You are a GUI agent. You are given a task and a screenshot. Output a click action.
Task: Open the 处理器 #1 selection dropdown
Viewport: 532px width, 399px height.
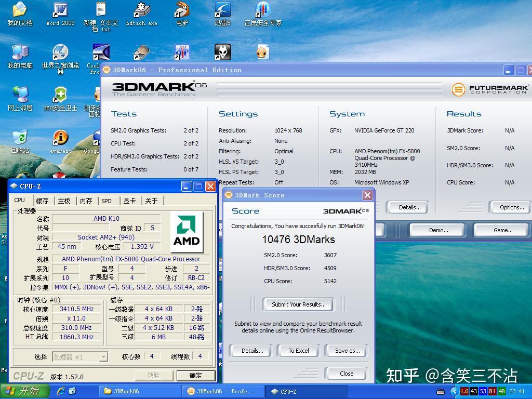[x=104, y=356]
